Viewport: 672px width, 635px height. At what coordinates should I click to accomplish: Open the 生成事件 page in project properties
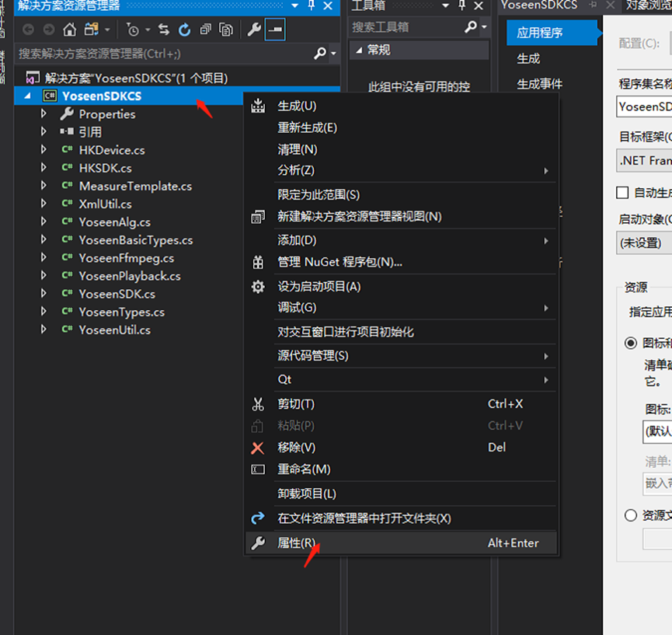point(540,84)
